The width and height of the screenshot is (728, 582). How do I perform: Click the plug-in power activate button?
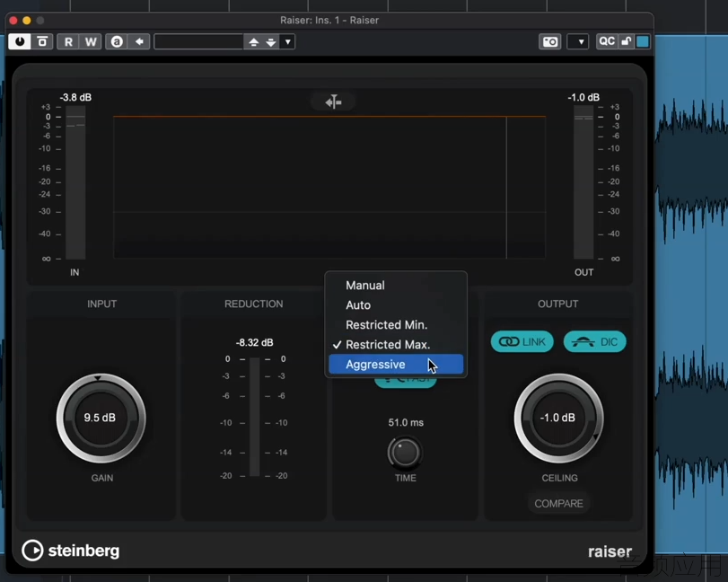coord(20,42)
